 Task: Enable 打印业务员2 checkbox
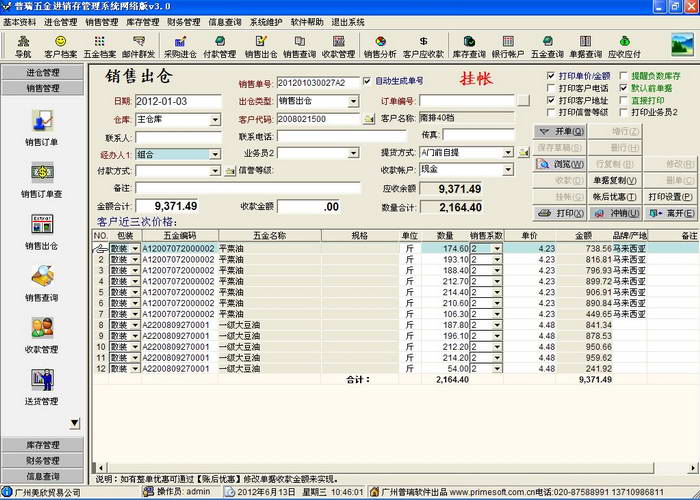[x=624, y=112]
